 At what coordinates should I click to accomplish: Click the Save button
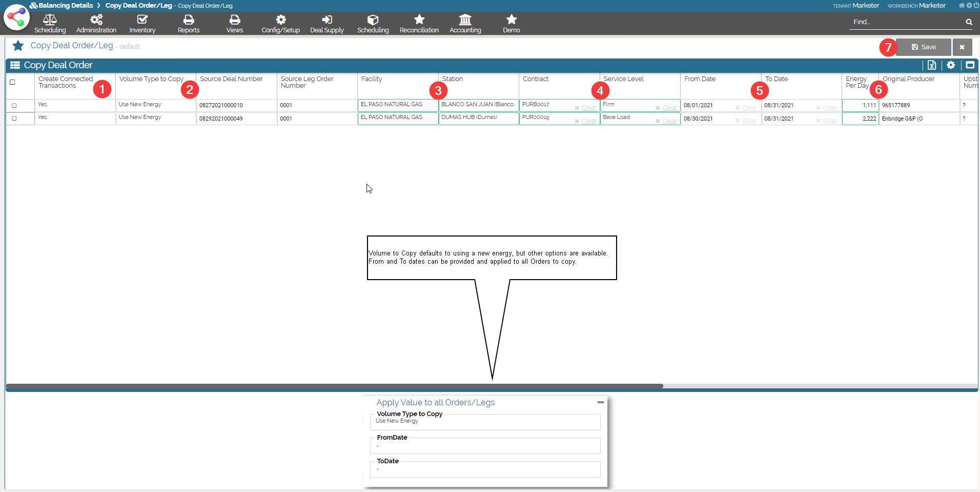point(923,47)
